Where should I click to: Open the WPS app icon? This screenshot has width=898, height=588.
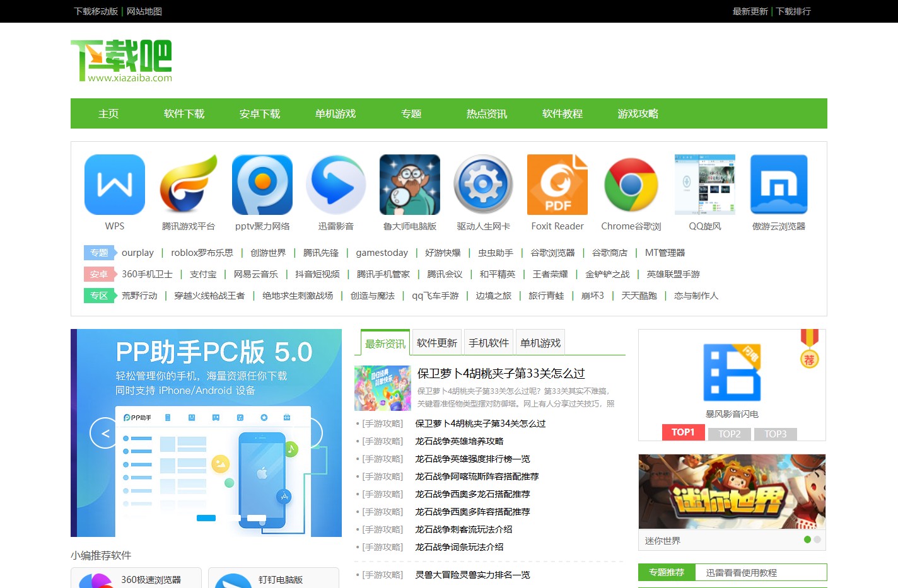click(x=115, y=185)
